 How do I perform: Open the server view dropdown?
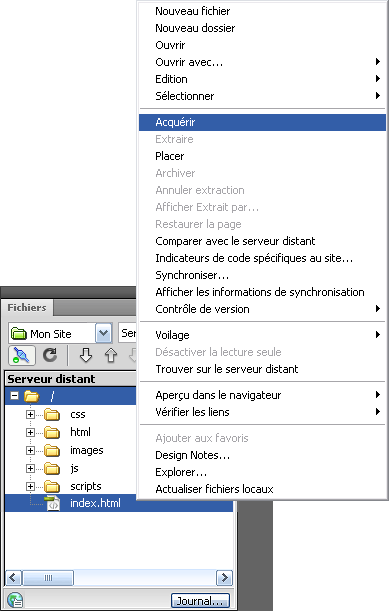coord(127,333)
